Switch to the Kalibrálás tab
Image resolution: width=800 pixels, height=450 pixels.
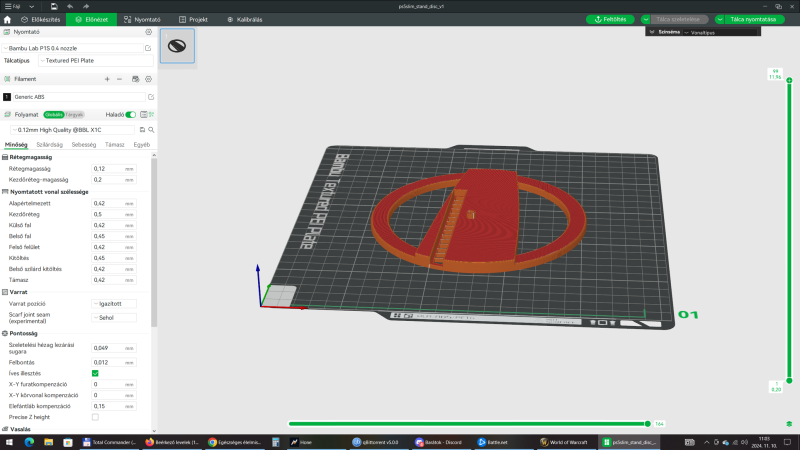pos(244,19)
